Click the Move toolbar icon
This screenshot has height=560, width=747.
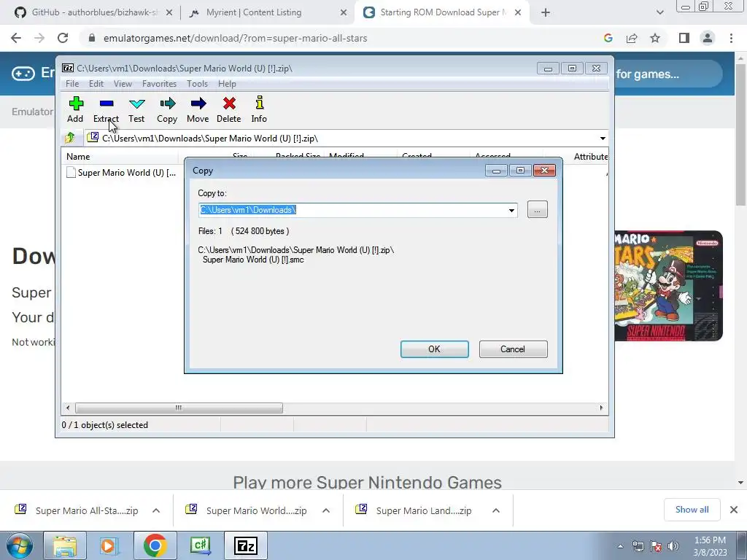(198, 109)
